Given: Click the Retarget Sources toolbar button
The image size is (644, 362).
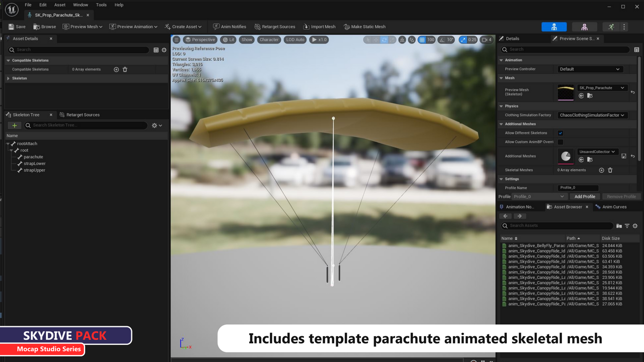Looking at the screenshot, I should click(275, 27).
